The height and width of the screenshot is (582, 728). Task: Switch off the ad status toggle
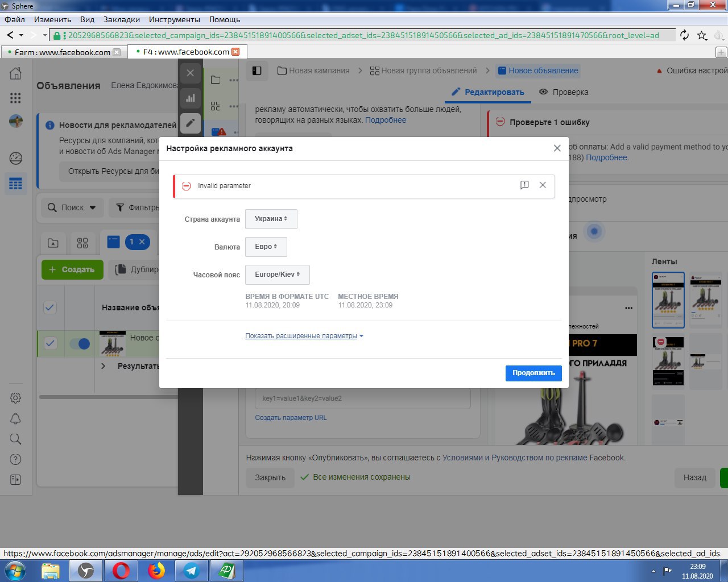[80, 343]
